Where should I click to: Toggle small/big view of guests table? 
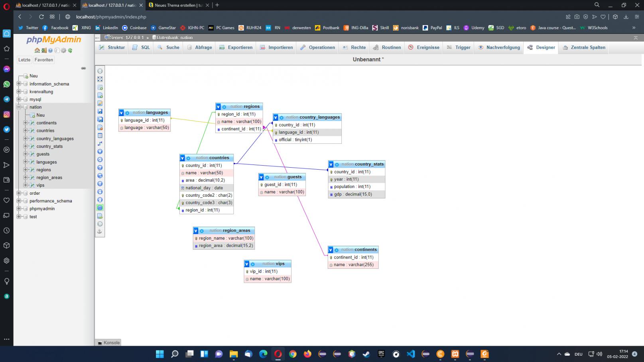[261, 177]
